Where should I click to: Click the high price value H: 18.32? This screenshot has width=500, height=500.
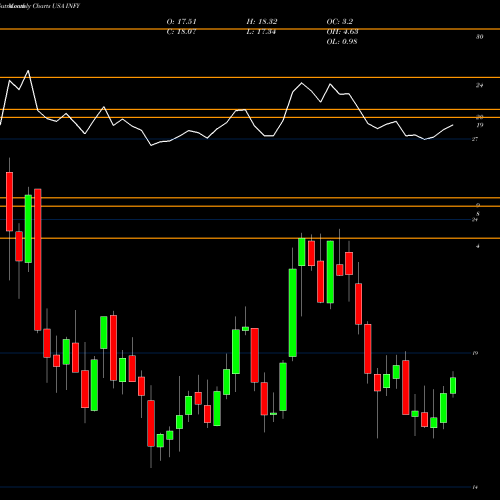[x=262, y=22]
